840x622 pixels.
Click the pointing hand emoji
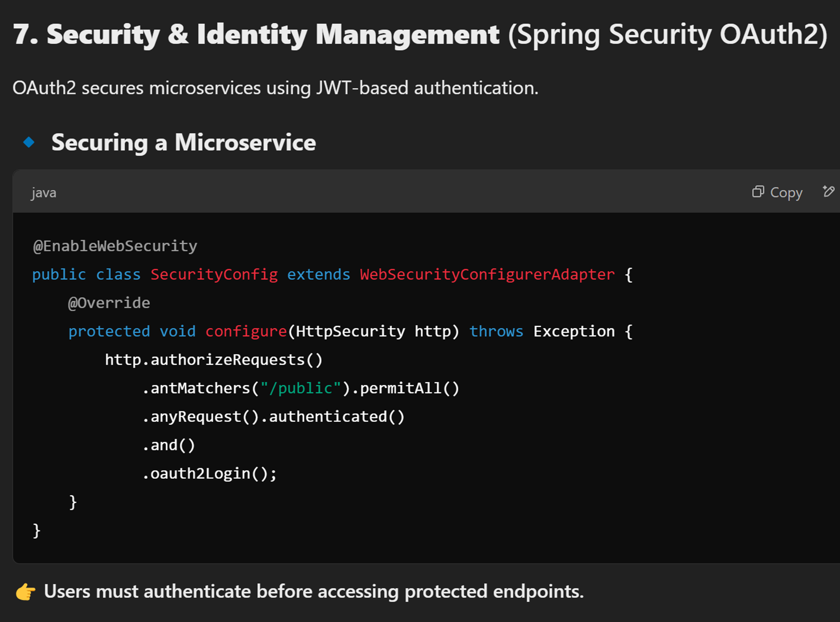click(x=26, y=592)
